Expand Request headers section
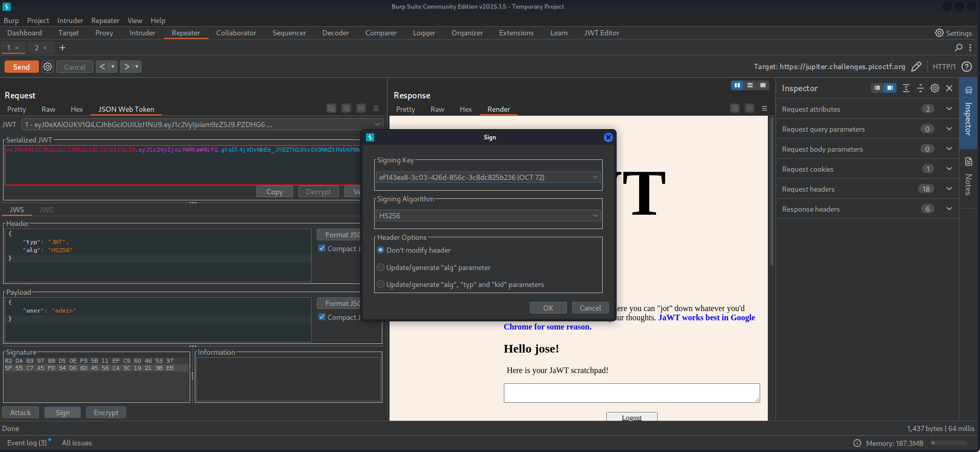The width and height of the screenshot is (980, 452). [x=949, y=189]
